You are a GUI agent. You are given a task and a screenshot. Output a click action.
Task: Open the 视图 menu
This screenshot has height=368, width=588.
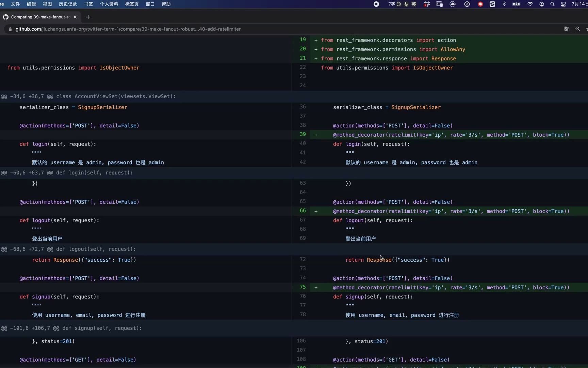[47, 4]
